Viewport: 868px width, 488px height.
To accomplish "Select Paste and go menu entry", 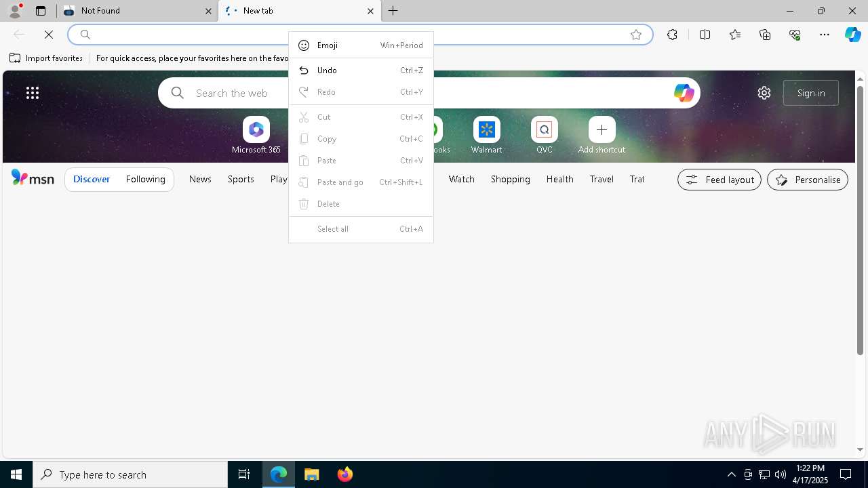I will (361, 182).
